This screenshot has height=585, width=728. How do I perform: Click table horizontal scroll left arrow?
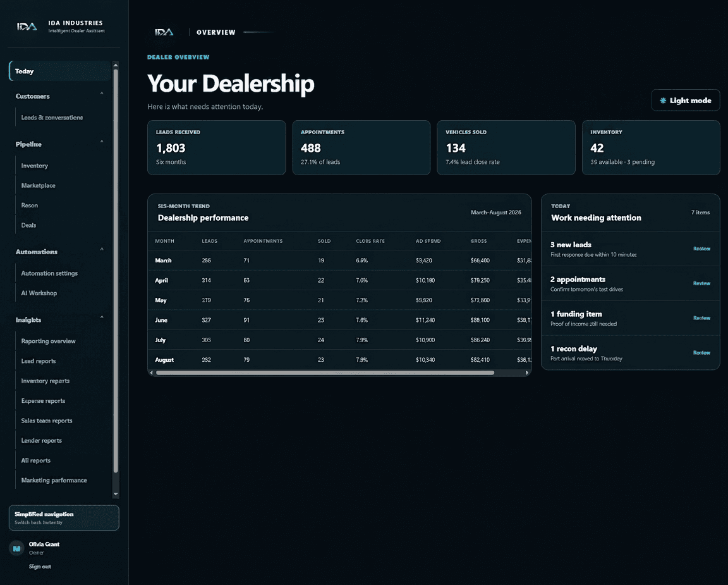(152, 373)
